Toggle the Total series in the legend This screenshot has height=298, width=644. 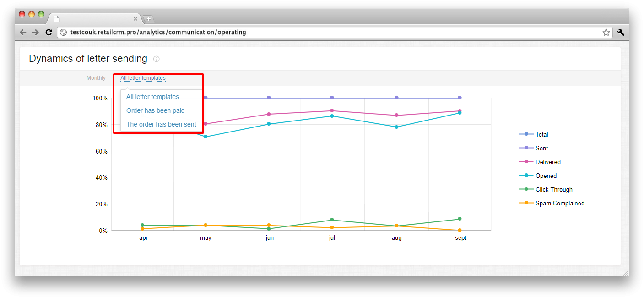click(533, 134)
